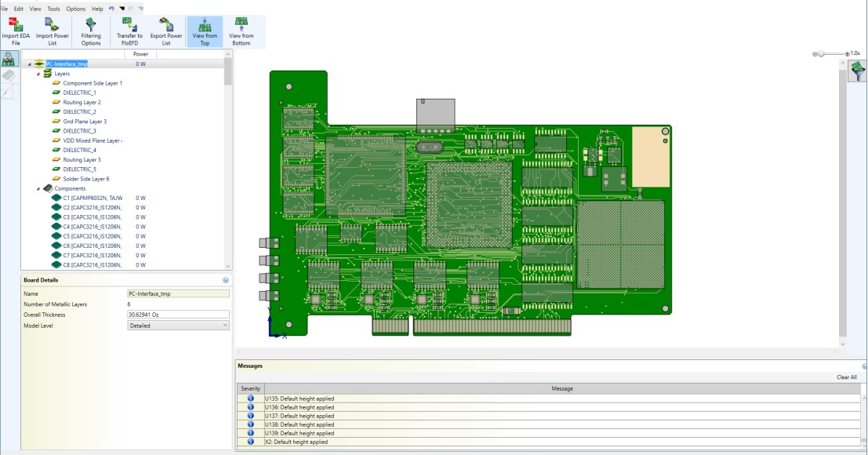Click the pencil edit icon in the left sidebar
Viewport: 868px width, 455px height.
pyautogui.click(x=7, y=93)
